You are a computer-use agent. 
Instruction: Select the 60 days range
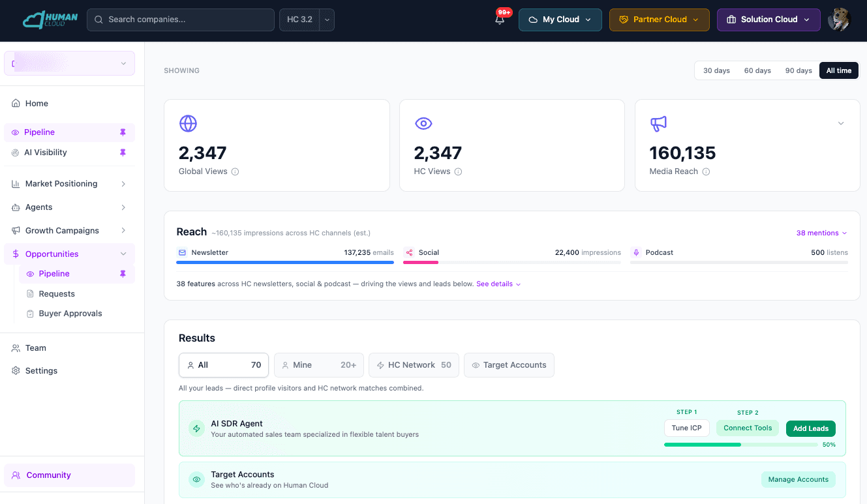757,70
